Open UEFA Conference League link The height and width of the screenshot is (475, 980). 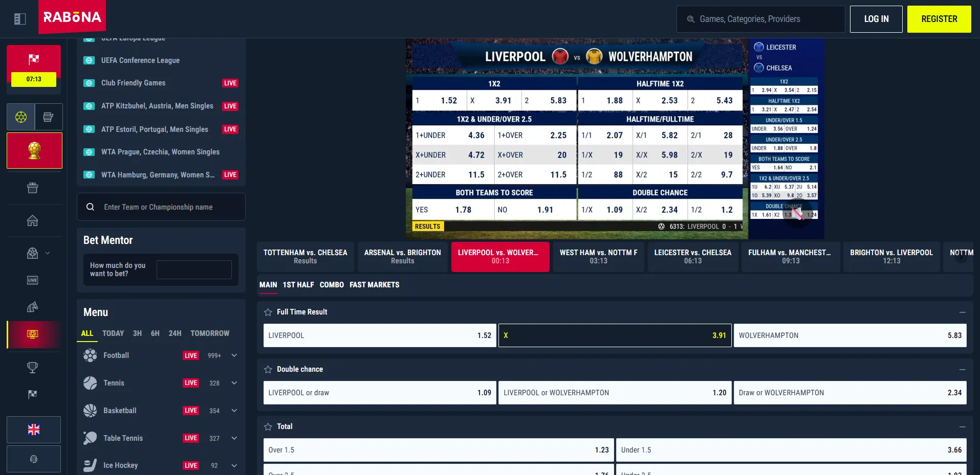tap(140, 60)
